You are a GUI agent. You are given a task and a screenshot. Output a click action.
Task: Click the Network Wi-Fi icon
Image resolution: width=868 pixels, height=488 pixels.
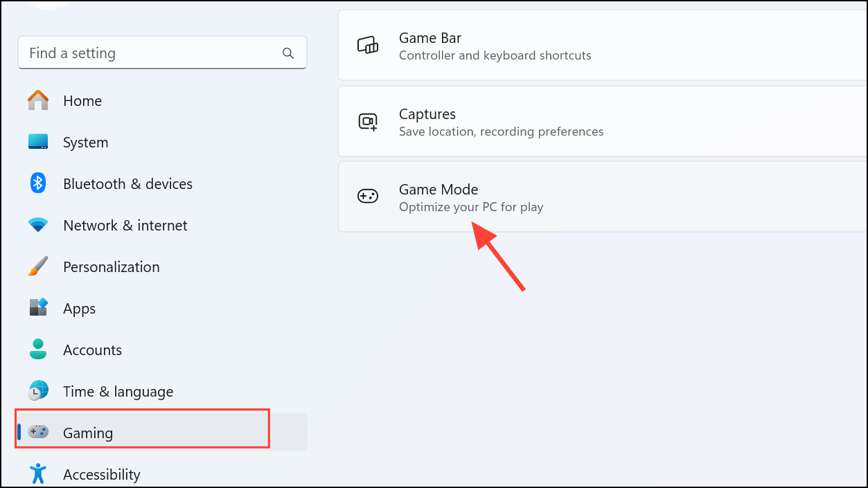pos(38,225)
